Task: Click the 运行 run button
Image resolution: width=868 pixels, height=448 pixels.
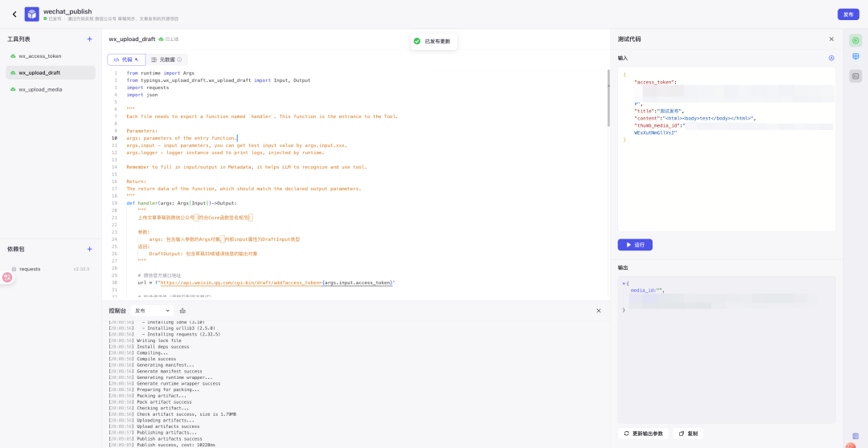Action: (635, 245)
